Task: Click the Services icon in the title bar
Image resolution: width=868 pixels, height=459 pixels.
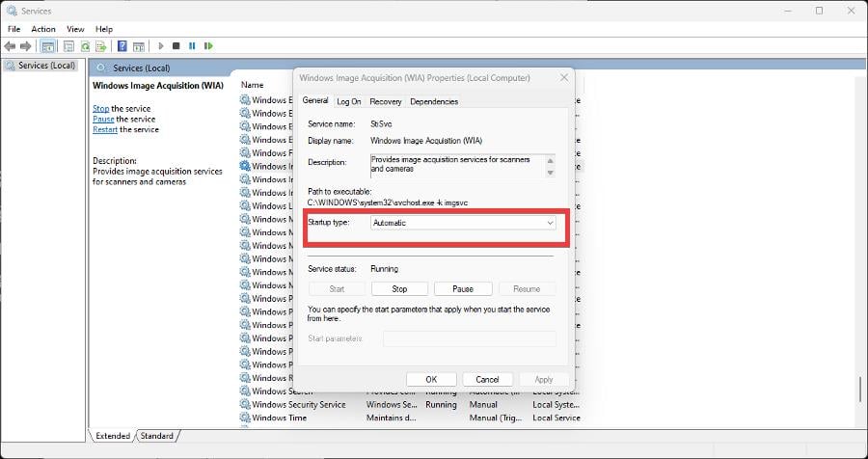Action: pyautogui.click(x=12, y=11)
